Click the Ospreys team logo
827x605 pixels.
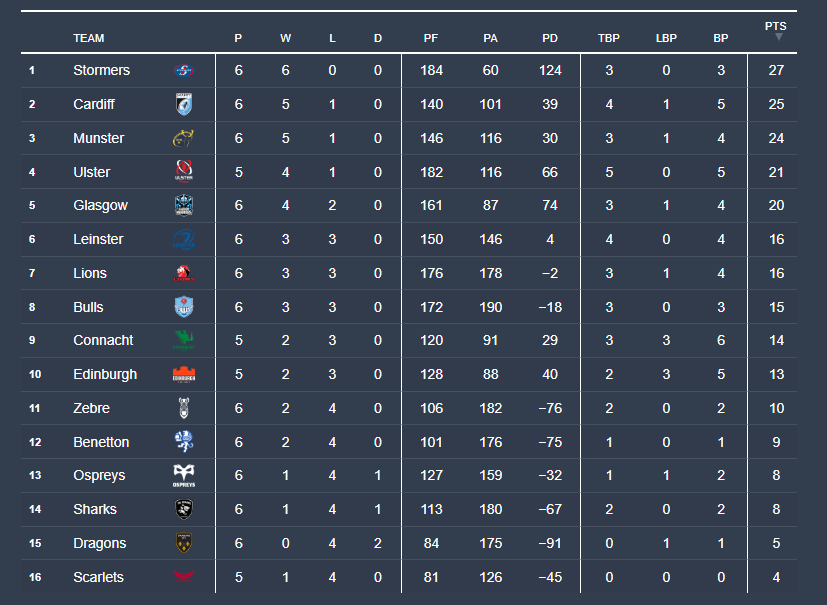(x=183, y=476)
